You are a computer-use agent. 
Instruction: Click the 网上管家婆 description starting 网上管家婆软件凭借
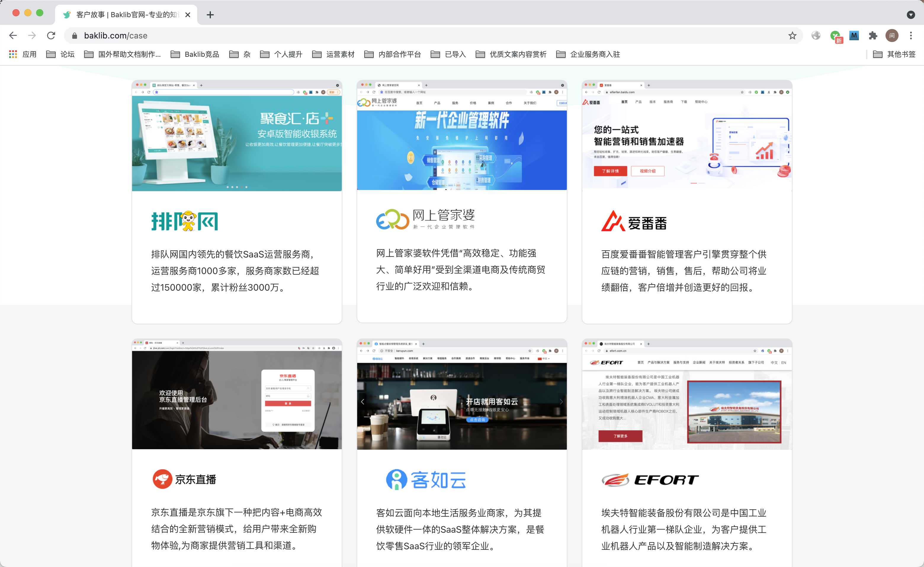point(461,270)
